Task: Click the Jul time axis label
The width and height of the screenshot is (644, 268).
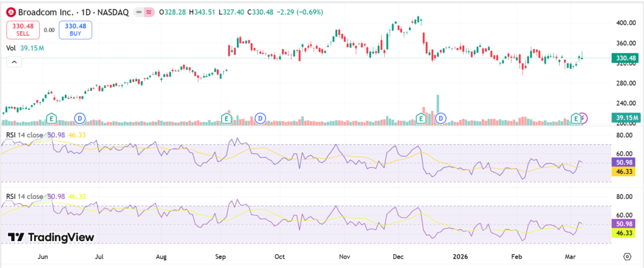Action: tap(99, 257)
